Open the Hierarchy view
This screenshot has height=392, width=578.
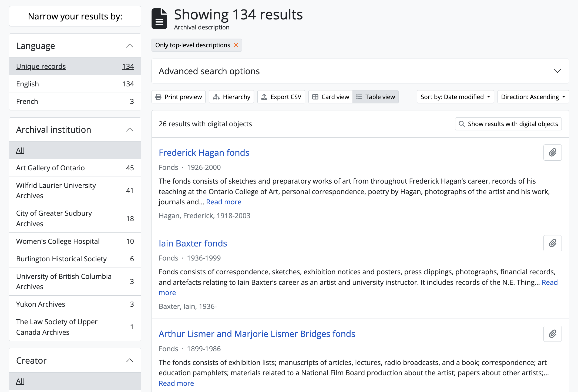[x=231, y=97]
